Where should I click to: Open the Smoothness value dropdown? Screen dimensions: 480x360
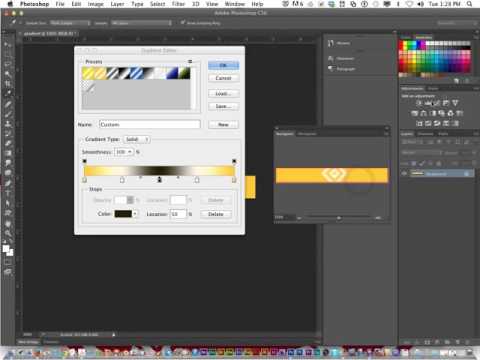point(130,152)
